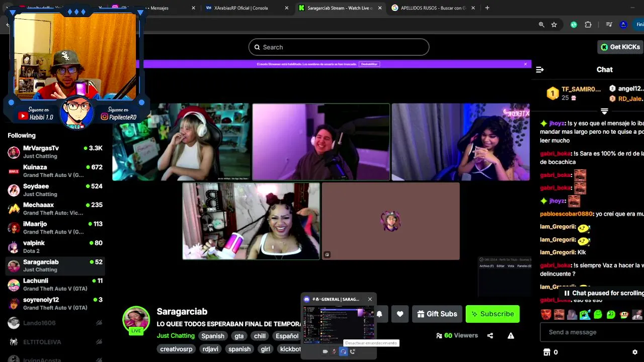644x362 pixels.
Task: Toggle camera in Discord preview popup
Action: pyautogui.click(x=325, y=351)
